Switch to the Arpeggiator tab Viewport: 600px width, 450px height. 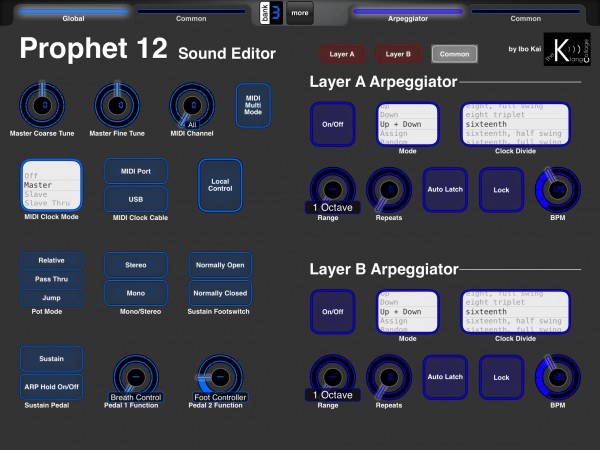408,14
